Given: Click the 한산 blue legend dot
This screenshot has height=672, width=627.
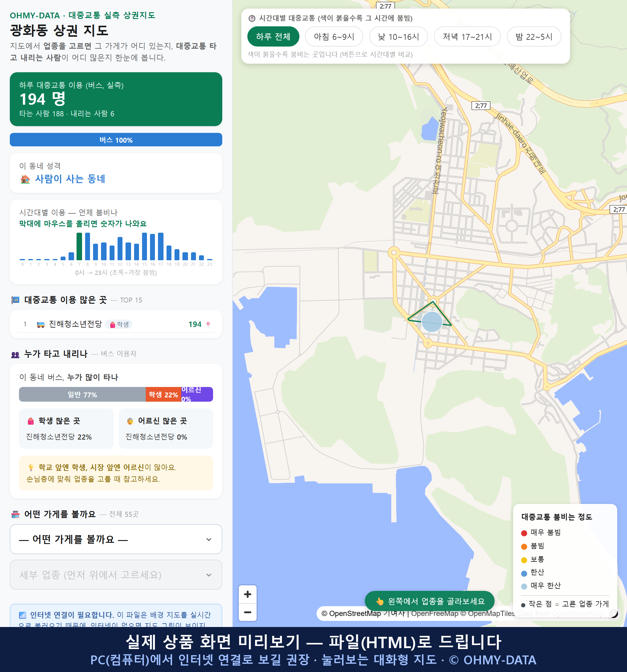Looking at the screenshot, I should (524, 573).
